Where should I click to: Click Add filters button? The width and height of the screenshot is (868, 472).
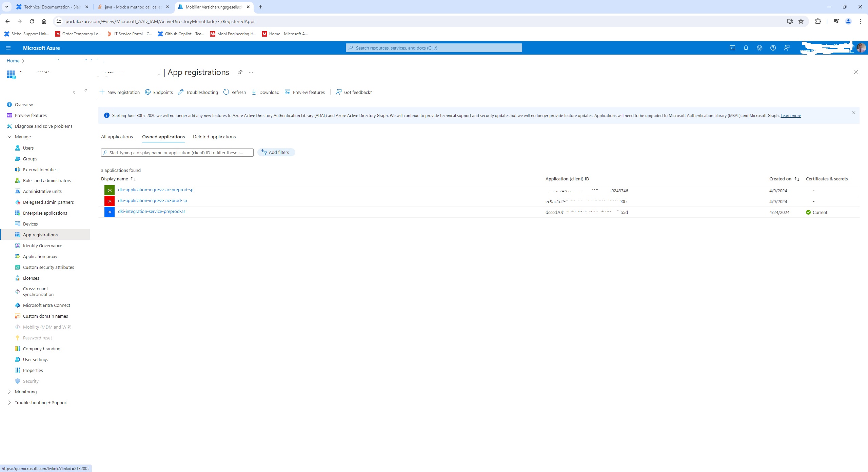click(x=275, y=152)
